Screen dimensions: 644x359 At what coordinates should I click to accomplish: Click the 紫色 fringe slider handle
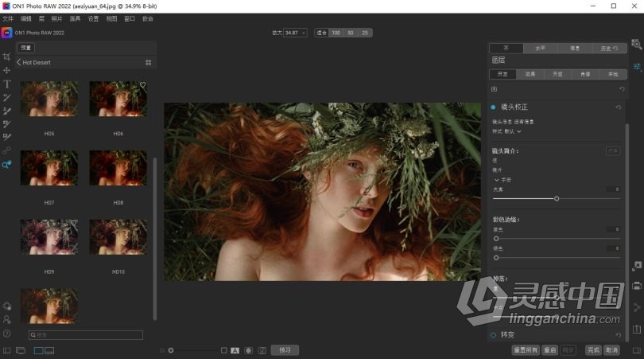[496, 239]
